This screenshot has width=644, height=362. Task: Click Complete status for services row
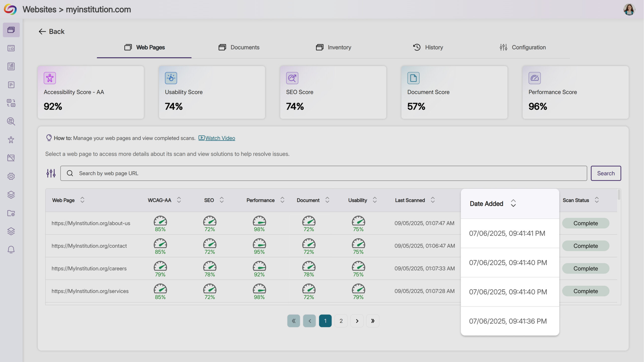[x=586, y=291]
